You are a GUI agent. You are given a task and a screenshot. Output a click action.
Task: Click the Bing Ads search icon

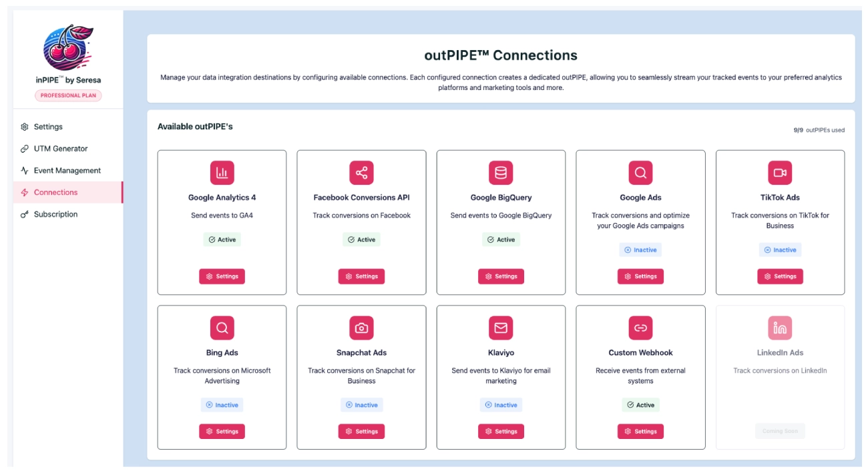pos(222,328)
